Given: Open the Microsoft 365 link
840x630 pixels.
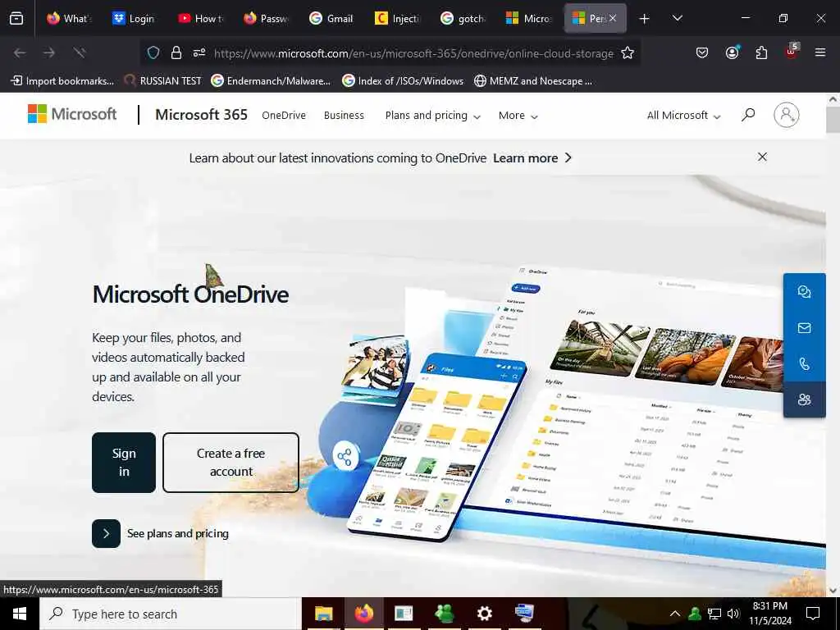Looking at the screenshot, I should point(202,115).
